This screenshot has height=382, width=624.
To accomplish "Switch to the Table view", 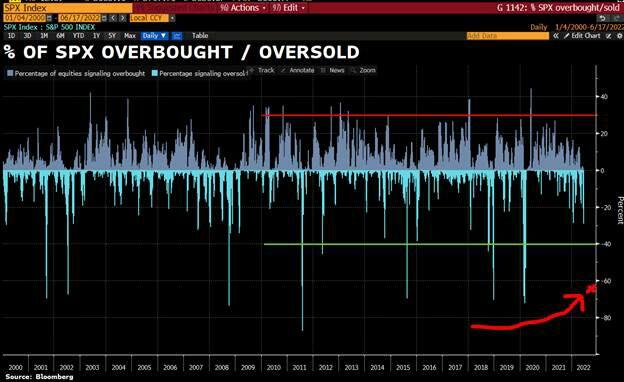I will point(200,36).
